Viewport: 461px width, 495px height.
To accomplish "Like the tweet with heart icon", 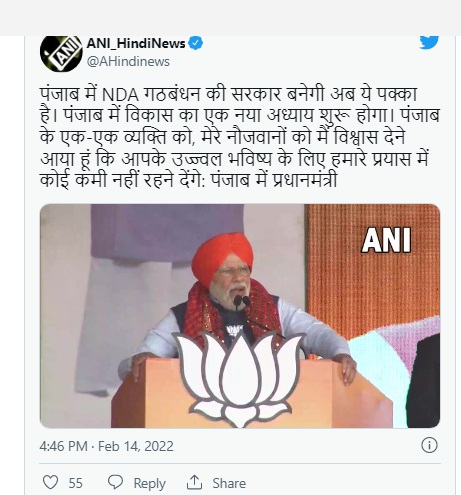I will pyautogui.click(x=51, y=482).
